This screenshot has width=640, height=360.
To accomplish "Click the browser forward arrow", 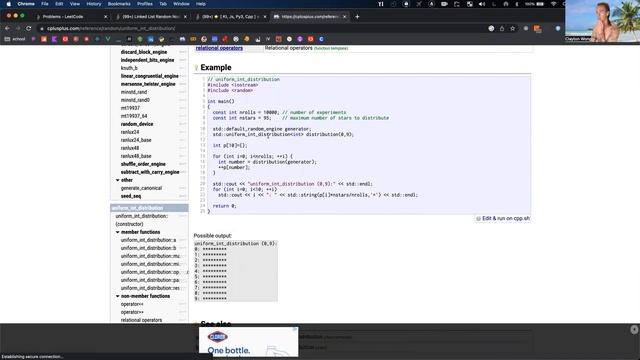I will [x=18, y=28].
